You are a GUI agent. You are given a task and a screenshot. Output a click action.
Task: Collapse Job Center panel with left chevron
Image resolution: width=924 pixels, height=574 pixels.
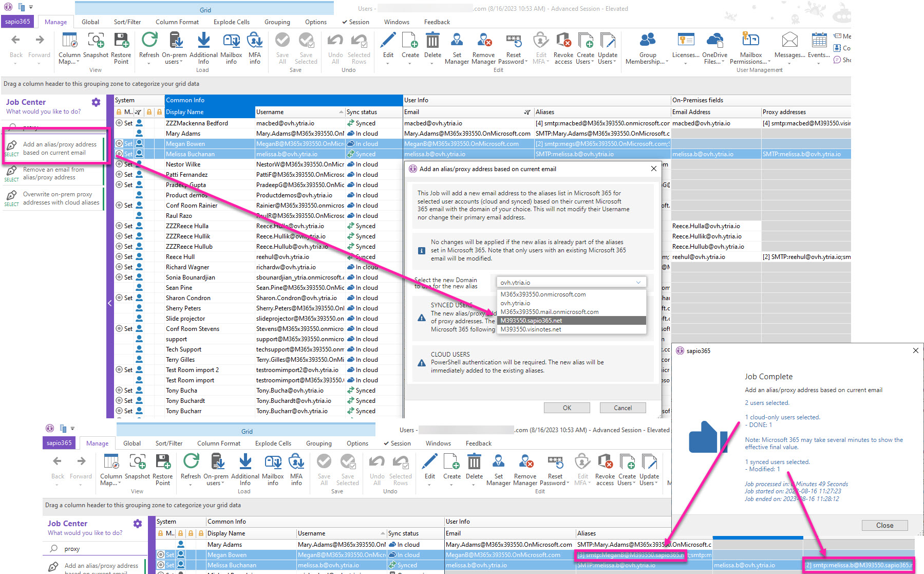[x=109, y=303]
